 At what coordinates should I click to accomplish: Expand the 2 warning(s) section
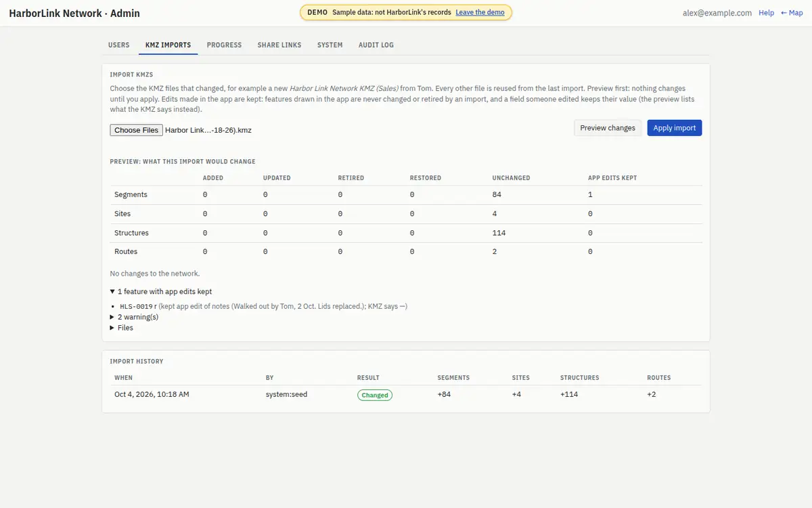pyautogui.click(x=134, y=316)
